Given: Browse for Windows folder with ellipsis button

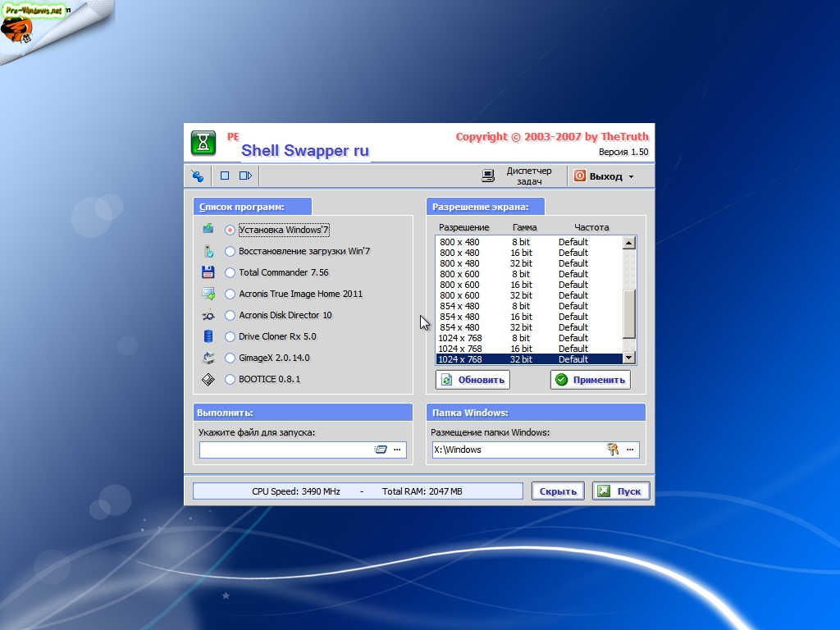Looking at the screenshot, I should coord(630,450).
